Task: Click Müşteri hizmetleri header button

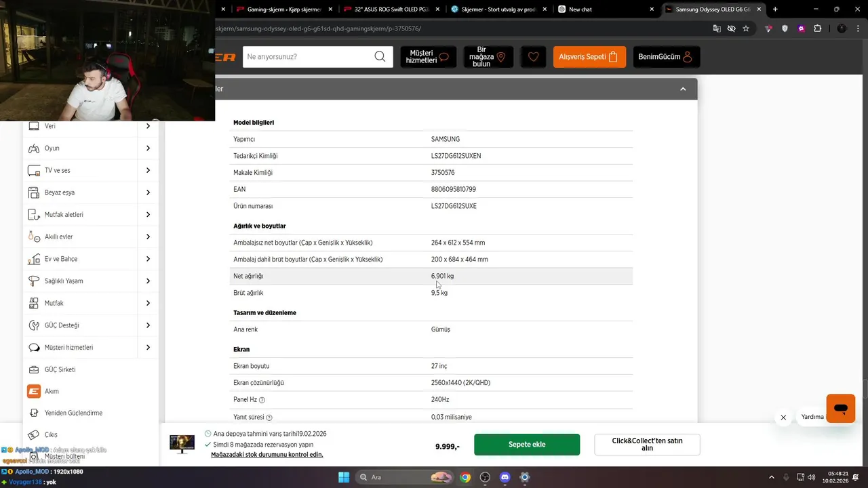Action: (428, 57)
